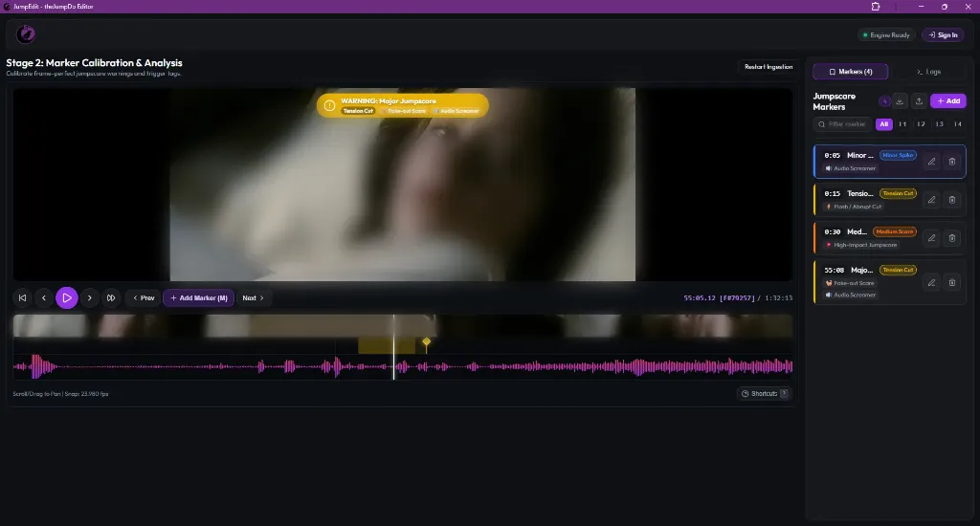
Task: Edit the 55:08 Major marker
Action: (931, 283)
